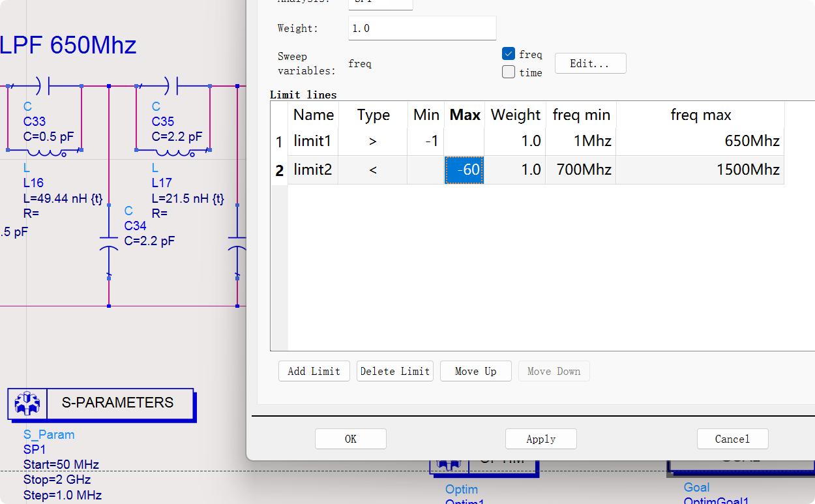Uncheck the freq sweep variable checkbox

509,54
